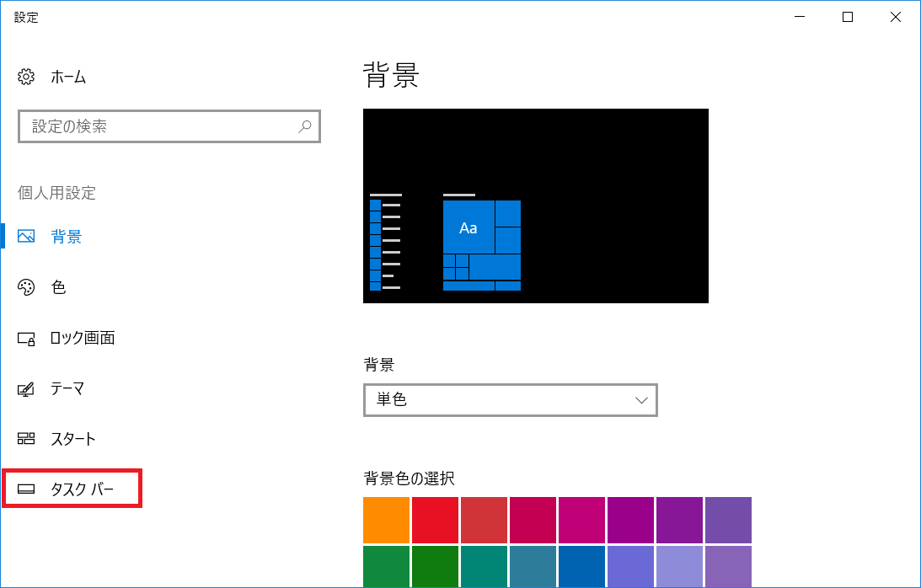Click the テーマ theme brush icon

26,389
